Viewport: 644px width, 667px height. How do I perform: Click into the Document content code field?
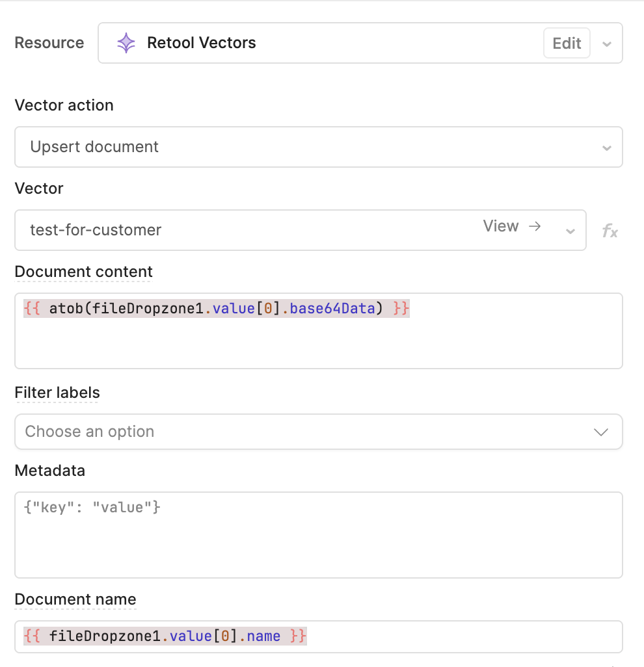click(x=318, y=338)
